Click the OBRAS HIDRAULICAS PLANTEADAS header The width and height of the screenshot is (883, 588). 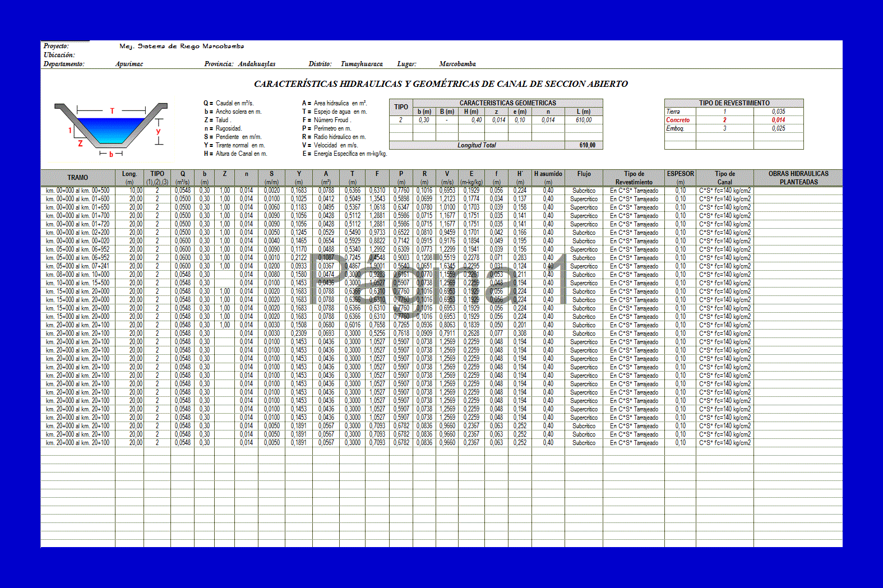tap(798, 178)
